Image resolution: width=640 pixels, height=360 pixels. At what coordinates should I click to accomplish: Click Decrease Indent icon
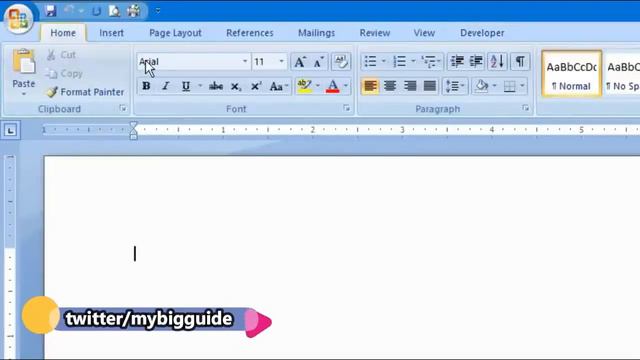coord(457,62)
